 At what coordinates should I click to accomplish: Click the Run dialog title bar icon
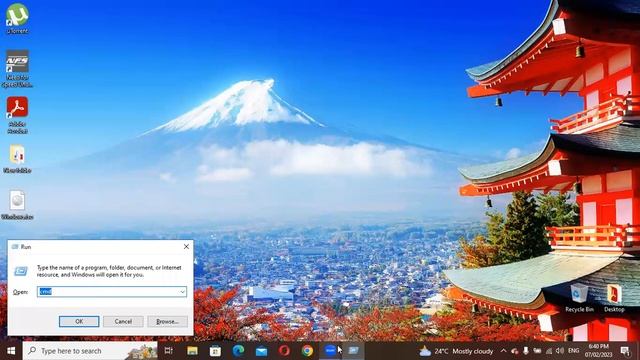(15, 247)
